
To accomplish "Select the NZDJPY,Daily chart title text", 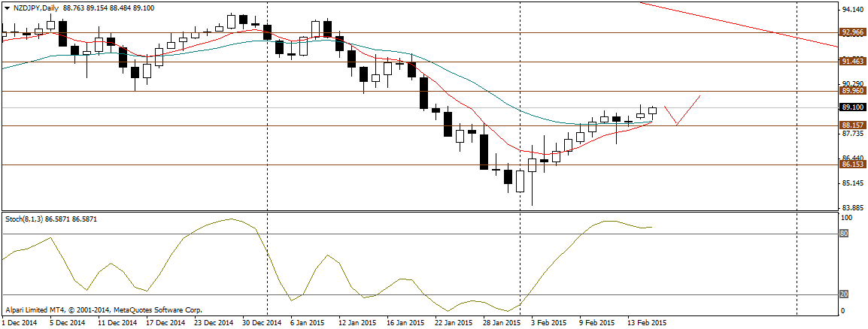I will point(35,8).
